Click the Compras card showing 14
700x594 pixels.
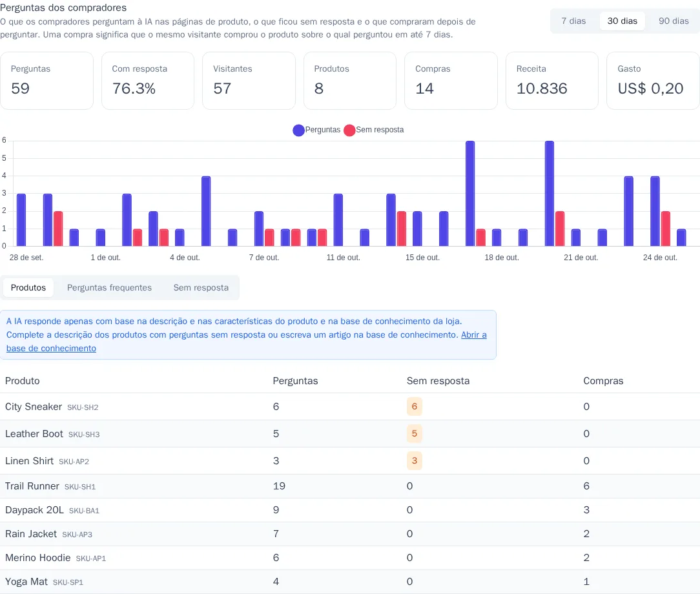(451, 81)
